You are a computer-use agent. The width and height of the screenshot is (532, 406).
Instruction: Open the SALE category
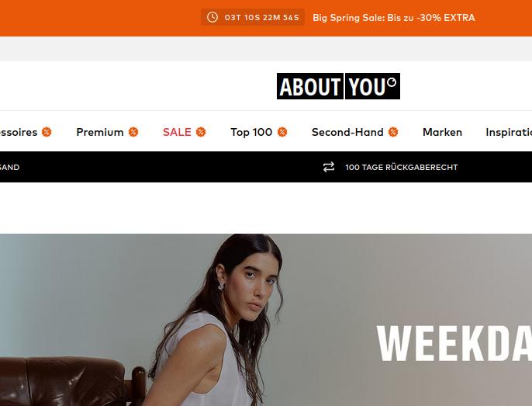tap(177, 132)
